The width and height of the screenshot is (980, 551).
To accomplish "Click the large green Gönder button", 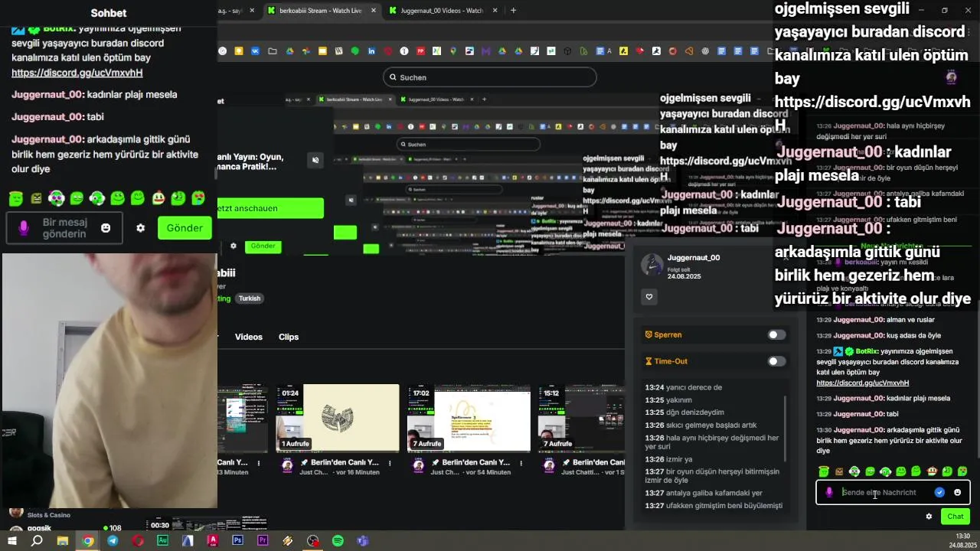I will coord(185,228).
